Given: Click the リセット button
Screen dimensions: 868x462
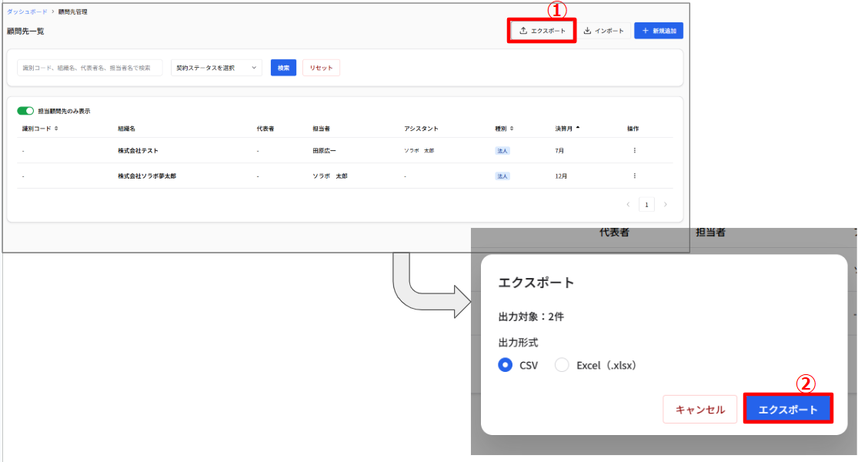Looking at the screenshot, I should point(321,68).
